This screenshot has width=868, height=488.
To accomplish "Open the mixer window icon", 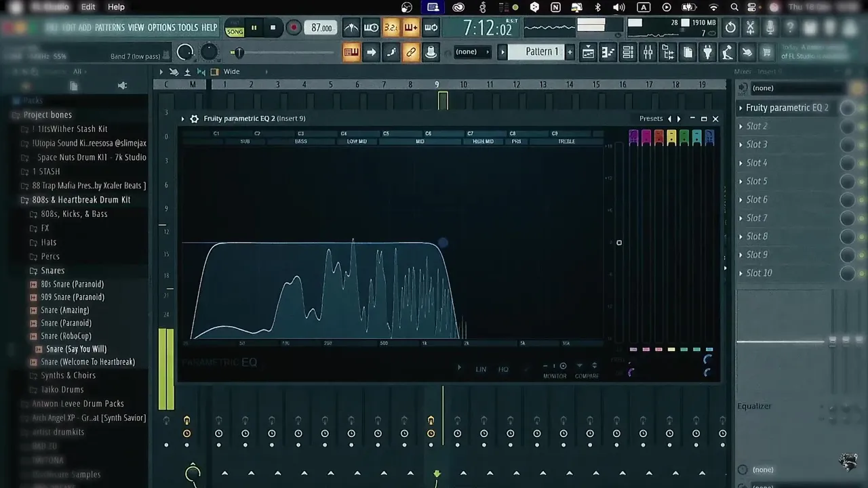I will pos(648,52).
